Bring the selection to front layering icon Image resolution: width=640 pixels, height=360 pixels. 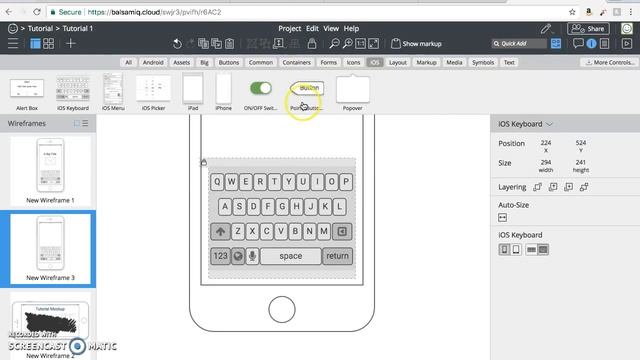click(538, 187)
